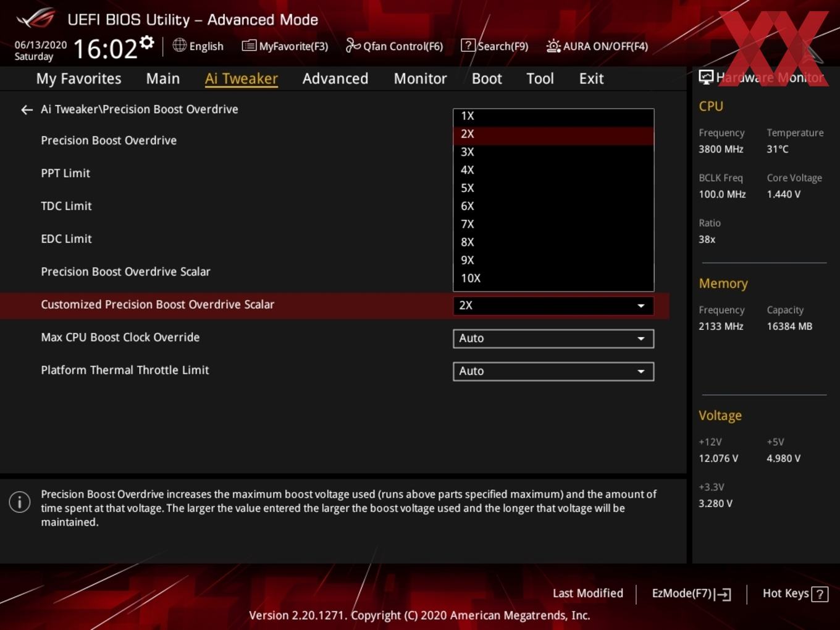
Task: Open Platform Thermal Throttle Limit dropdown
Action: (x=553, y=371)
